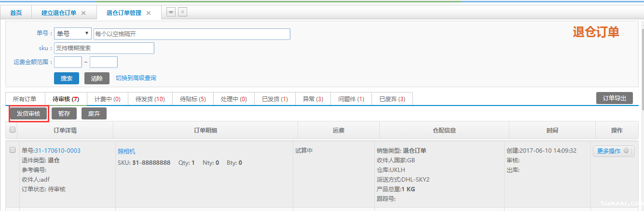Image resolution: width=644 pixels, height=211 pixels.
Task: Click the 时间 column header
Action: [x=552, y=130]
